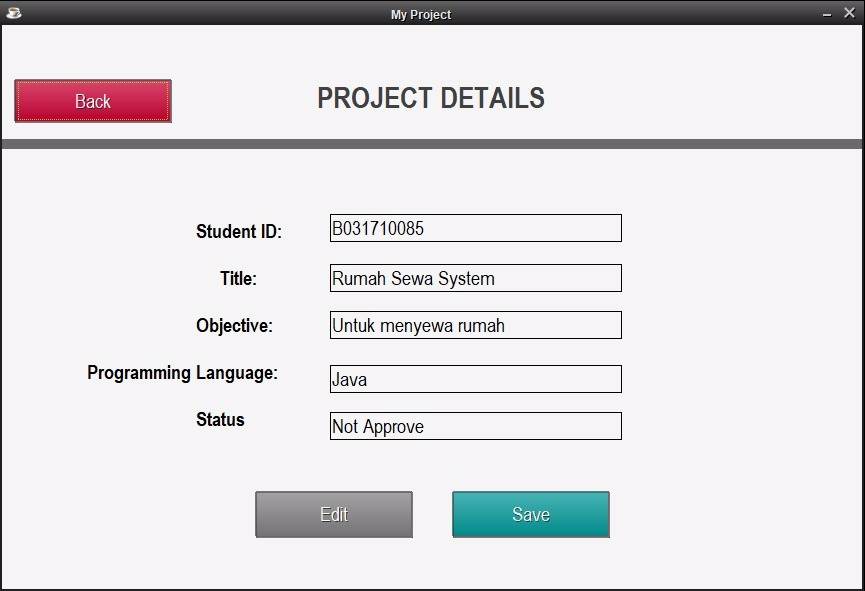The height and width of the screenshot is (591, 865).
Task: Click the PROJECT DETAILS heading
Action: tap(431, 98)
